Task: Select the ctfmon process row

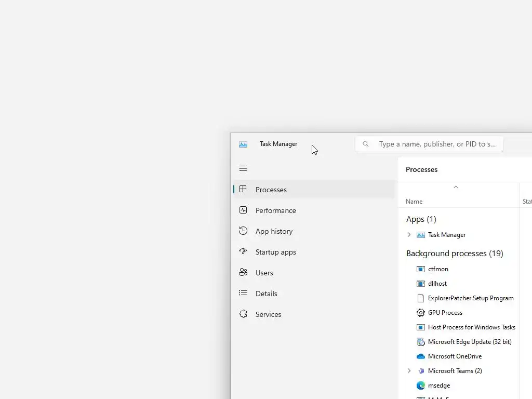Action: (458, 269)
